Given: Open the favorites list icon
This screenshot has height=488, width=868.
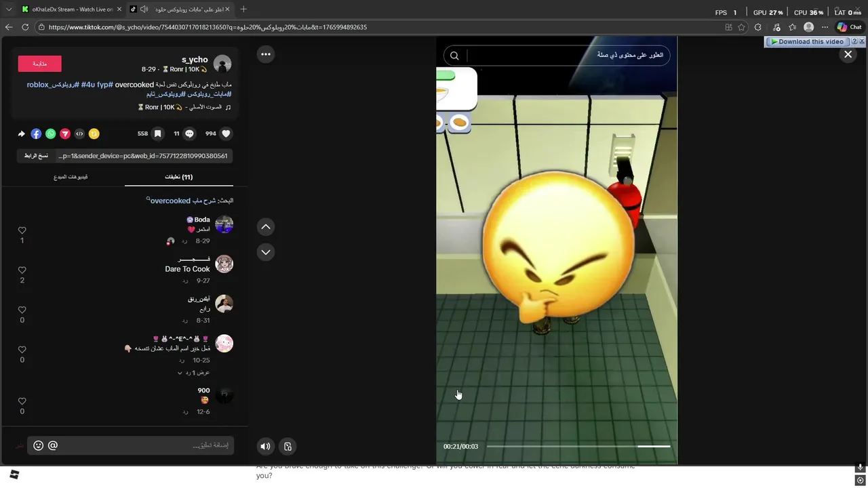Looking at the screenshot, I should click(x=791, y=27).
